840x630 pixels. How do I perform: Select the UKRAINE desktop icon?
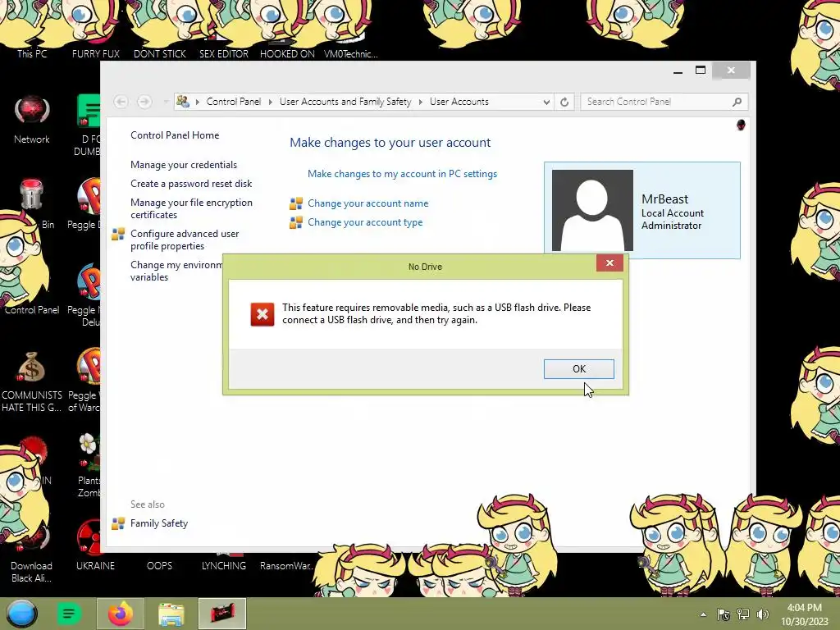[x=95, y=546]
